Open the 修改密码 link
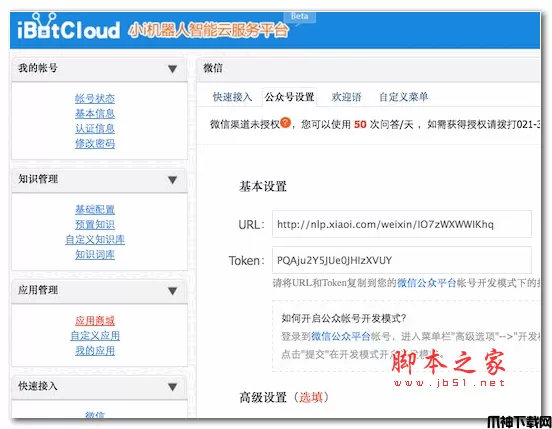 (95, 144)
